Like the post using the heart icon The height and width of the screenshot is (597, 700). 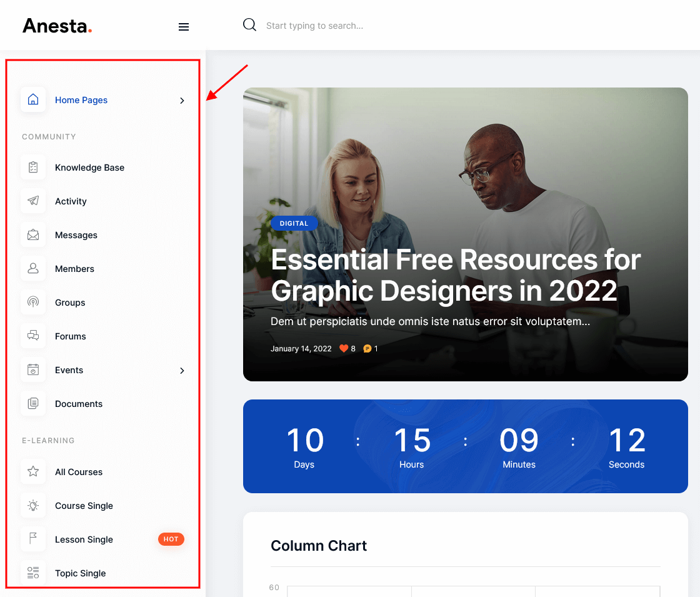pos(343,349)
